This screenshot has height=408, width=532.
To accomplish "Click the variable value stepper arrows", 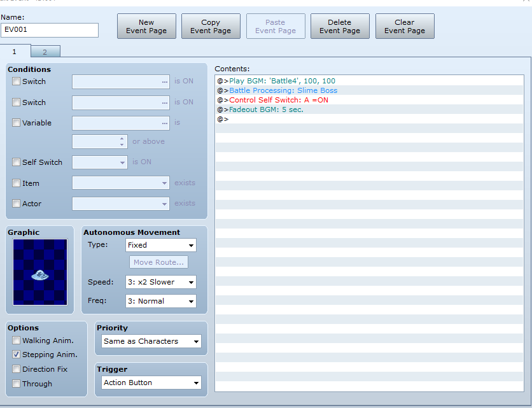I will [x=122, y=141].
